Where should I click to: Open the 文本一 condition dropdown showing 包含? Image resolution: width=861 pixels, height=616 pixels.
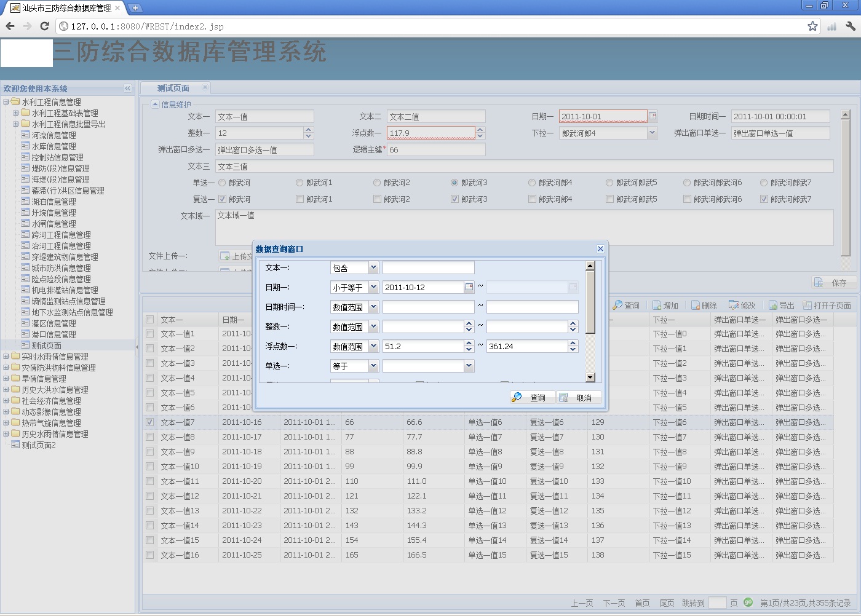tap(373, 267)
